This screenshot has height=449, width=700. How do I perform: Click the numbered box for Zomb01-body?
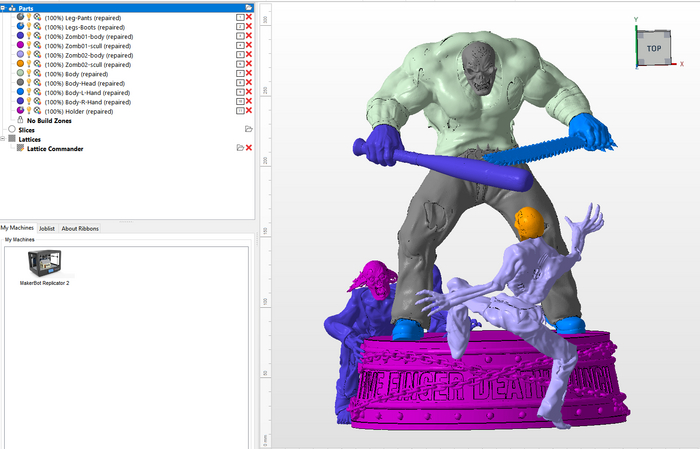click(240, 36)
